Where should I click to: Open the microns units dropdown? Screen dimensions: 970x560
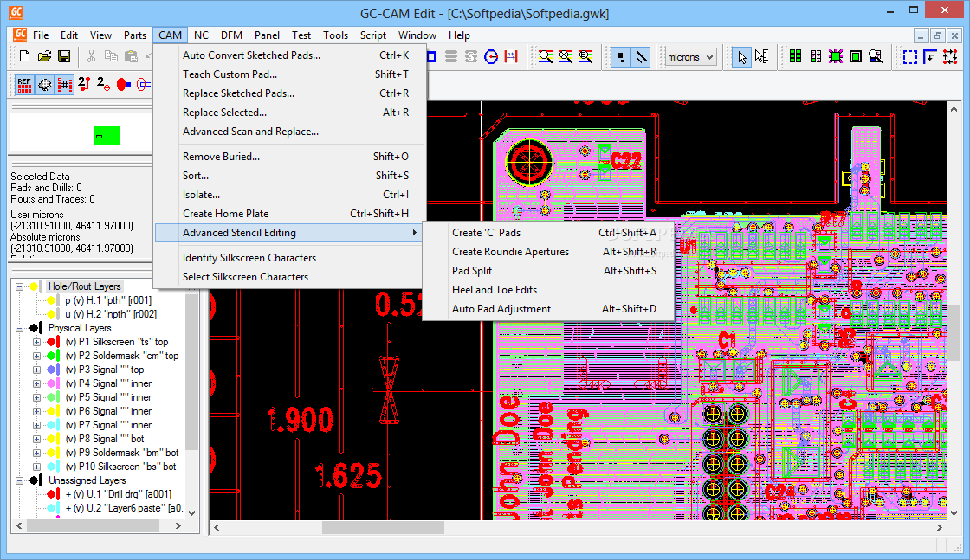(690, 57)
